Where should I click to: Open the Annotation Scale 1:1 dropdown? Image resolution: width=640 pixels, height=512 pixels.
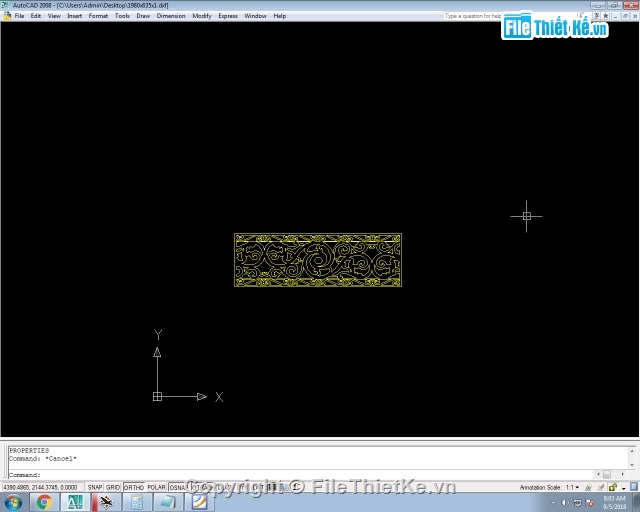pyautogui.click(x=573, y=487)
